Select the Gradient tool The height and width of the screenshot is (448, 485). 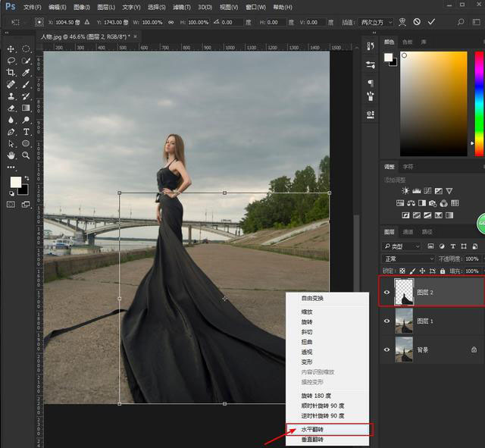[26, 108]
